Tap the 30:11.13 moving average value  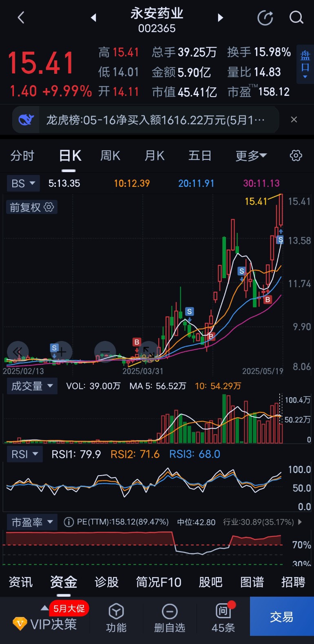[261, 184]
